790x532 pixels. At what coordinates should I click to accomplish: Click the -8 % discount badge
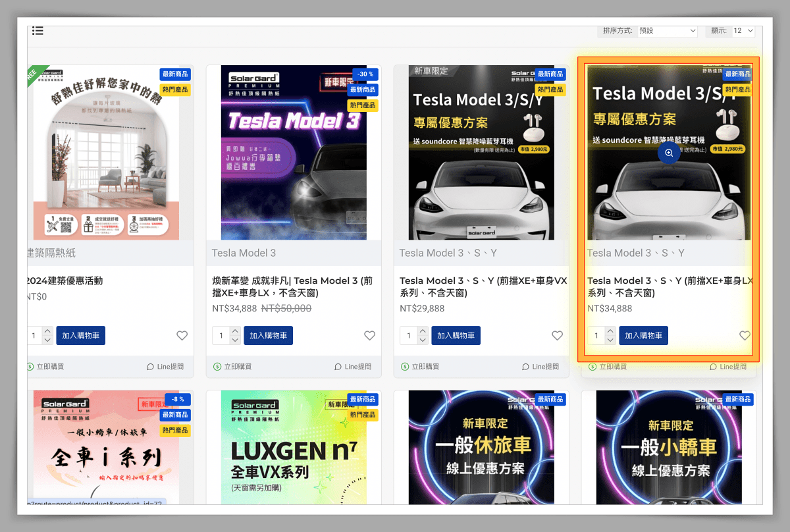click(x=178, y=399)
